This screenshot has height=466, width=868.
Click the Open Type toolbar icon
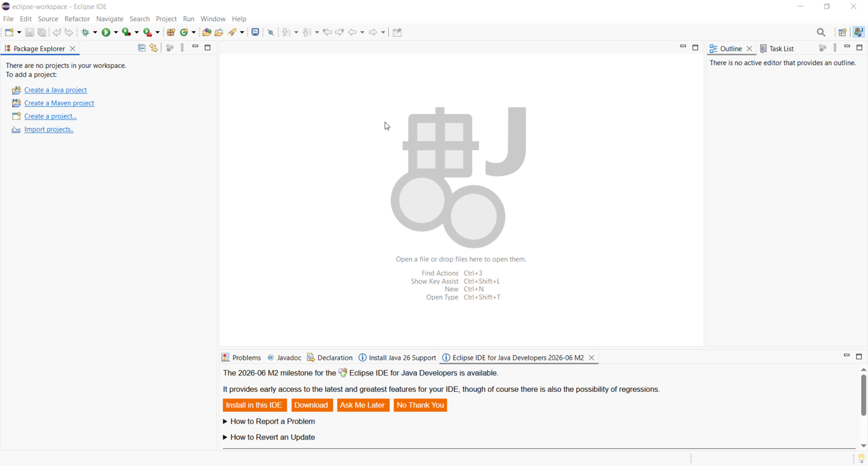[x=207, y=33]
